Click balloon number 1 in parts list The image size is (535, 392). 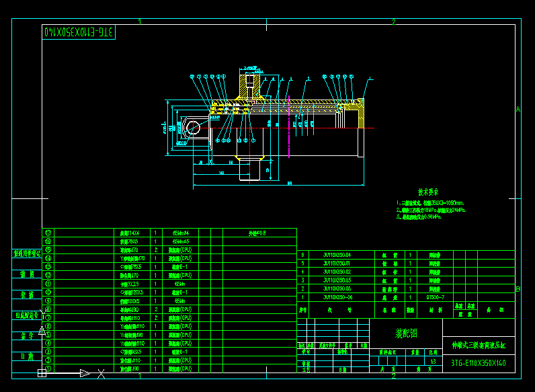click(48, 368)
